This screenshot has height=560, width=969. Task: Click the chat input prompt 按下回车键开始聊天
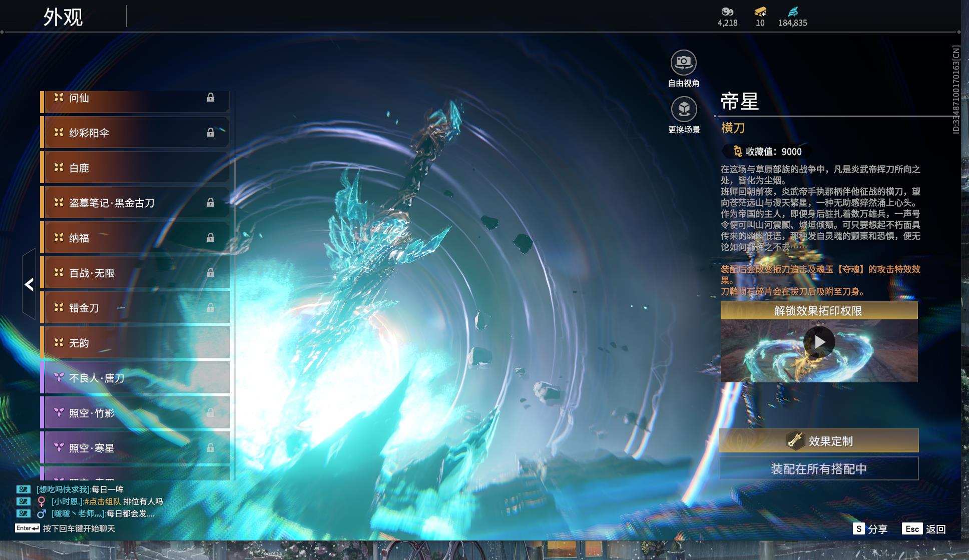tap(79, 528)
